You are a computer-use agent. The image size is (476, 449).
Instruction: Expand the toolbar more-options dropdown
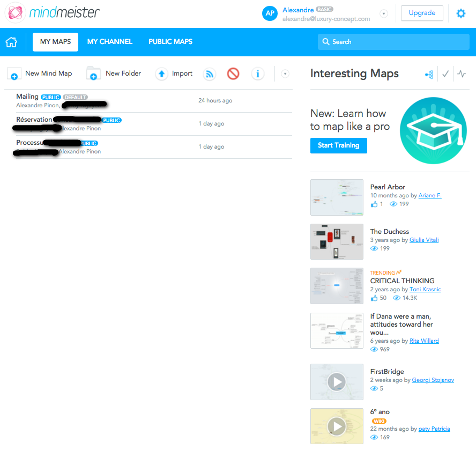pyautogui.click(x=285, y=74)
